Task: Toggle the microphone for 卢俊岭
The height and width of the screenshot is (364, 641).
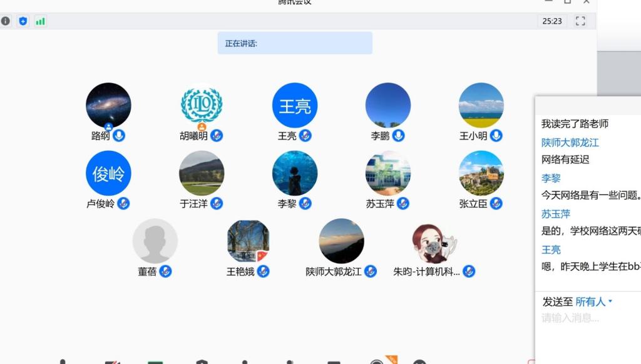Action: 124,203
